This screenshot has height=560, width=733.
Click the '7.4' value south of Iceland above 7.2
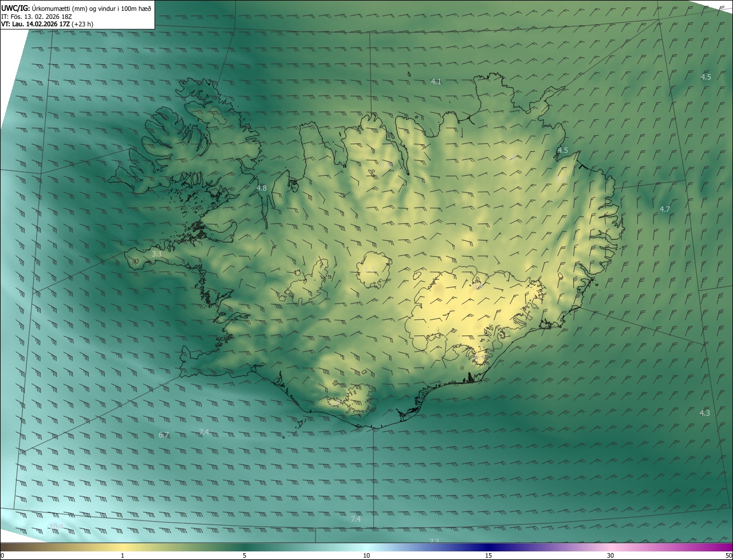356,519
